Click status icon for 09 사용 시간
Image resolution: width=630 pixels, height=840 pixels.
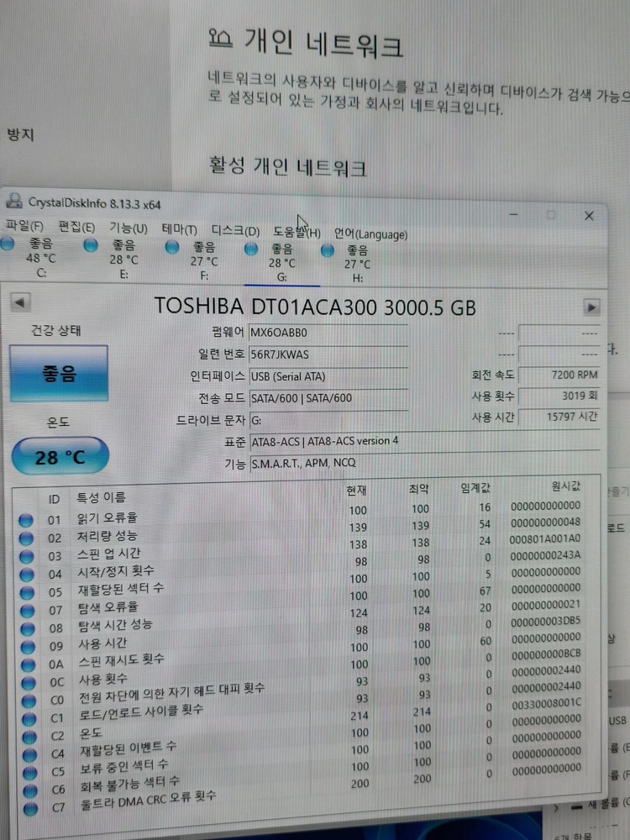[28, 647]
